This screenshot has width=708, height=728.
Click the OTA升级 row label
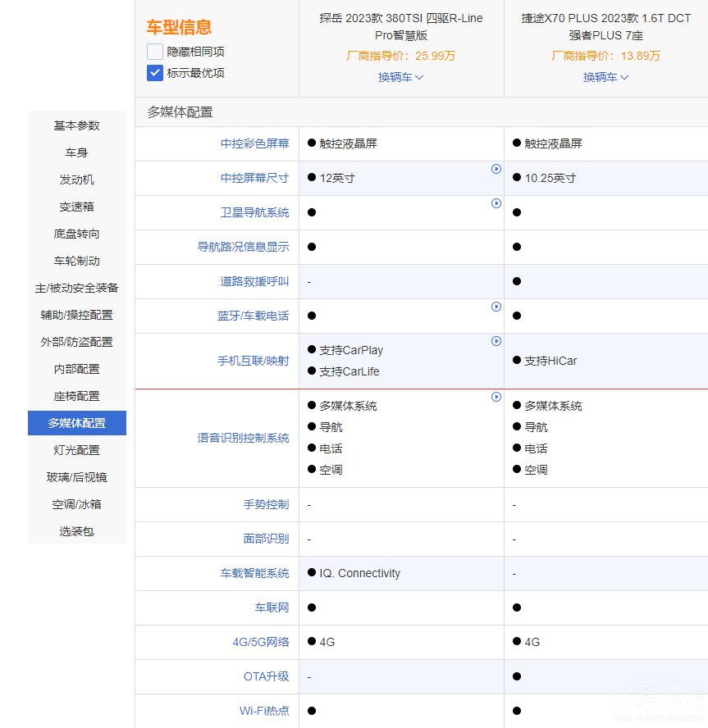click(x=267, y=676)
